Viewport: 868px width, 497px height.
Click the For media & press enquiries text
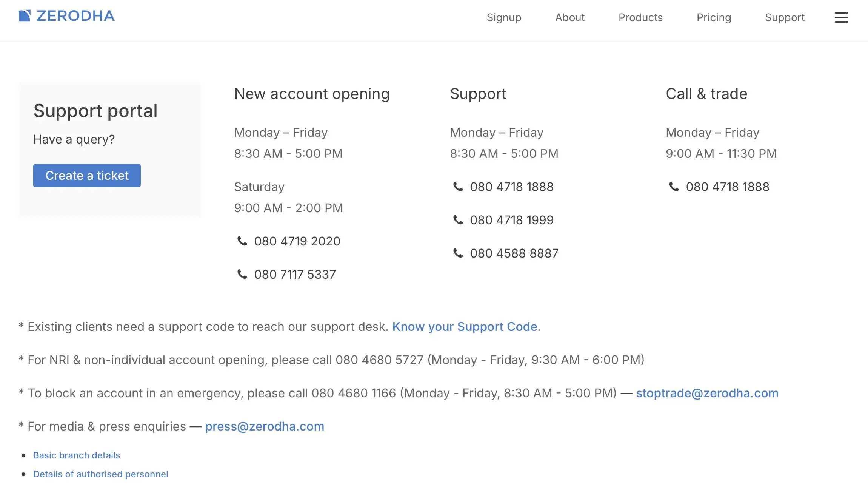(x=107, y=426)
